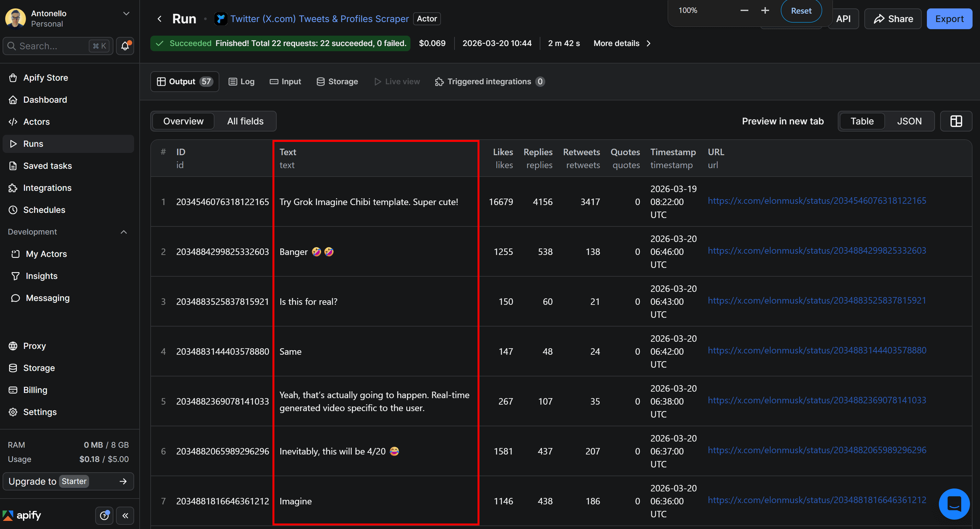The height and width of the screenshot is (529, 980).
Task: Click the Export button
Action: [949, 19]
